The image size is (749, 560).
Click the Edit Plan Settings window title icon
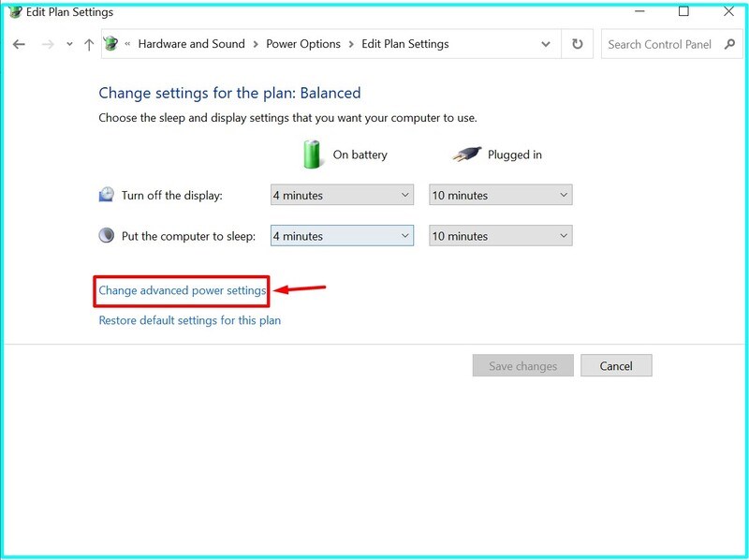13,12
